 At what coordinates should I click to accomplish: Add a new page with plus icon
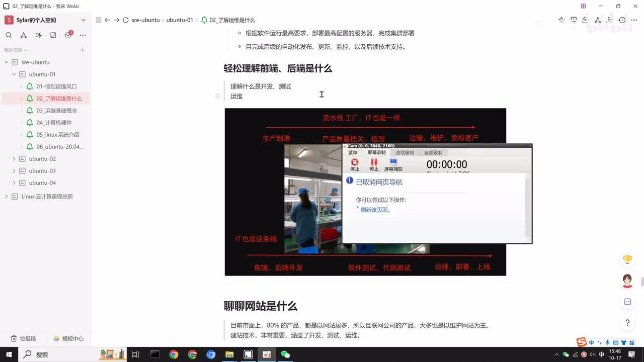click(x=83, y=50)
